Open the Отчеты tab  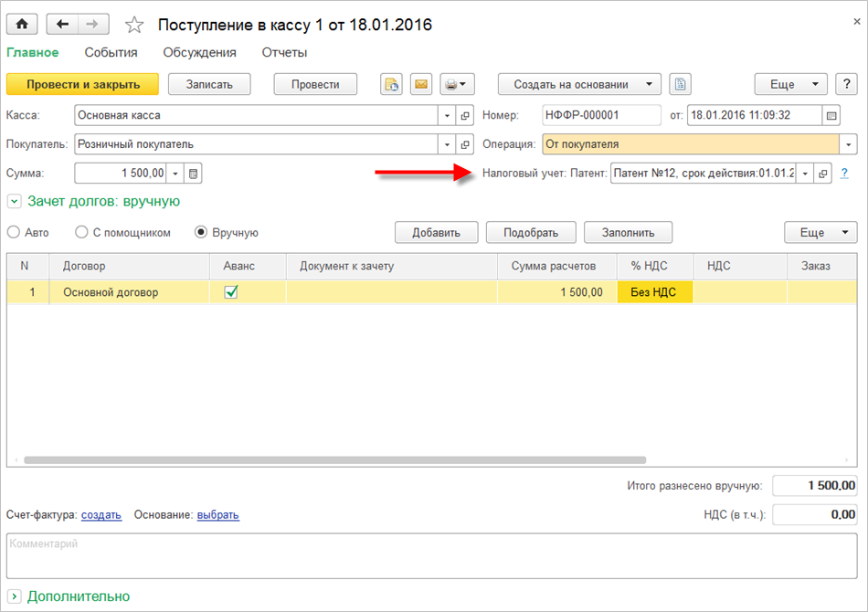[284, 53]
